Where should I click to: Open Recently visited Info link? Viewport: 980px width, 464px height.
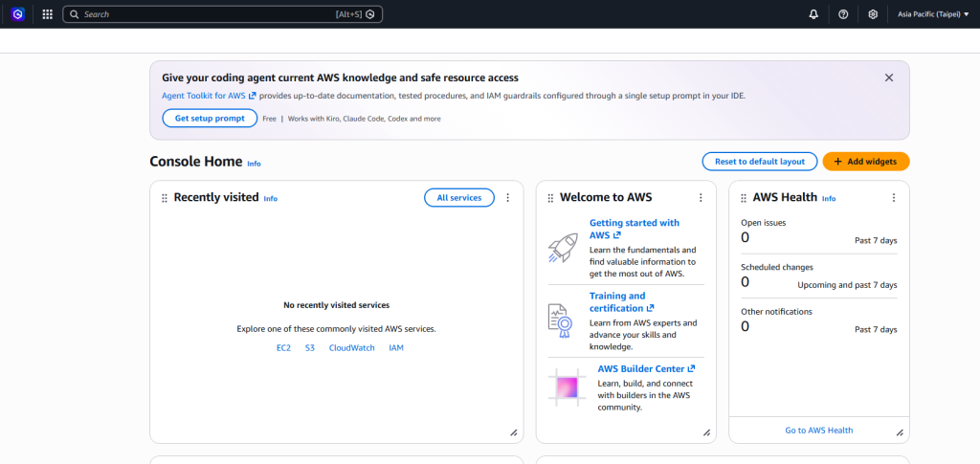click(x=271, y=199)
